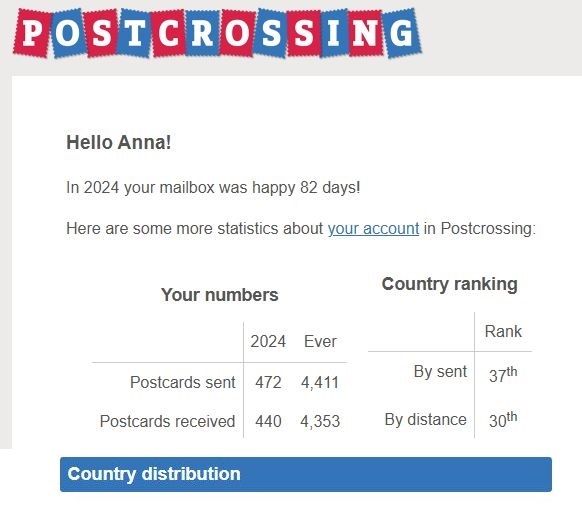Image resolution: width=582 pixels, height=510 pixels.
Task: Click the 'Postcards sent' row label
Action: 183,382
